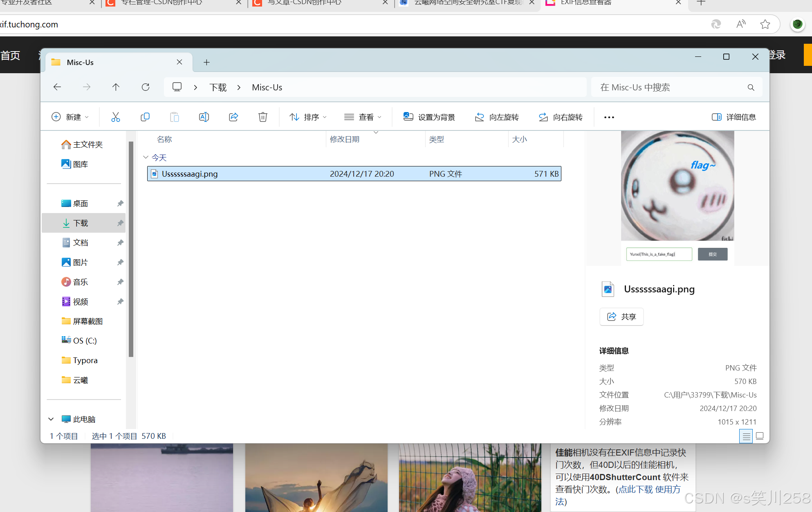Open the View dropdown menu
This screenshot has width=812, height=512.
click(363, 117)
